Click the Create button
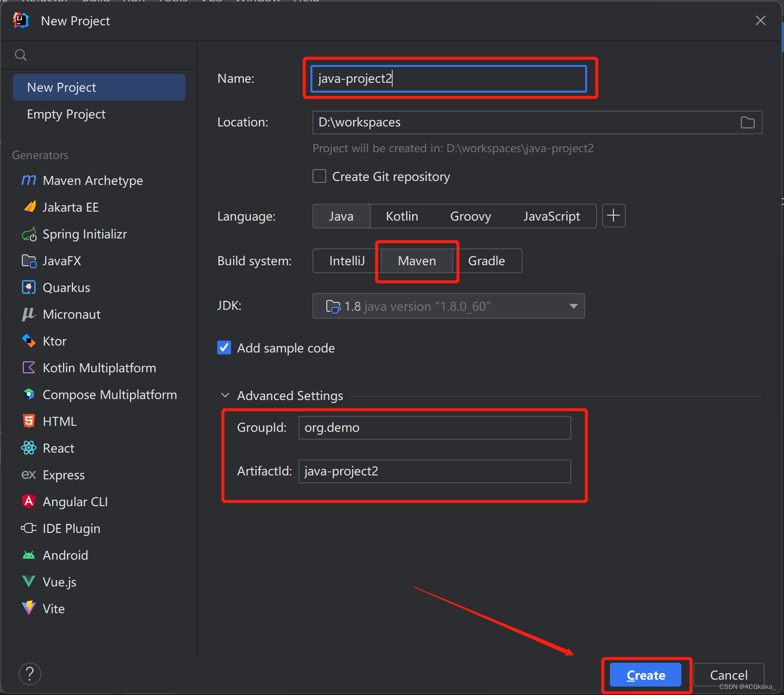This screenshot has height=695, width=784. [x=646, y=675]
